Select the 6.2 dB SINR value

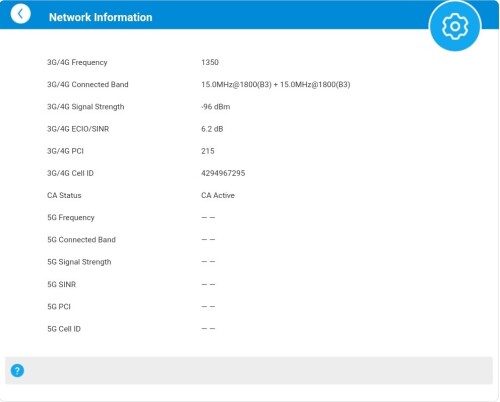click(x=212, y=129)
